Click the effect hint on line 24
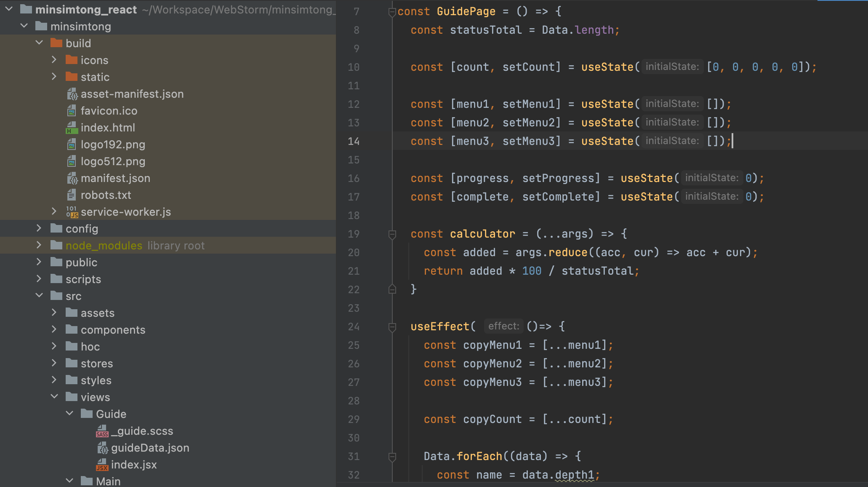 pyautogui.click(x=503, y=326)
